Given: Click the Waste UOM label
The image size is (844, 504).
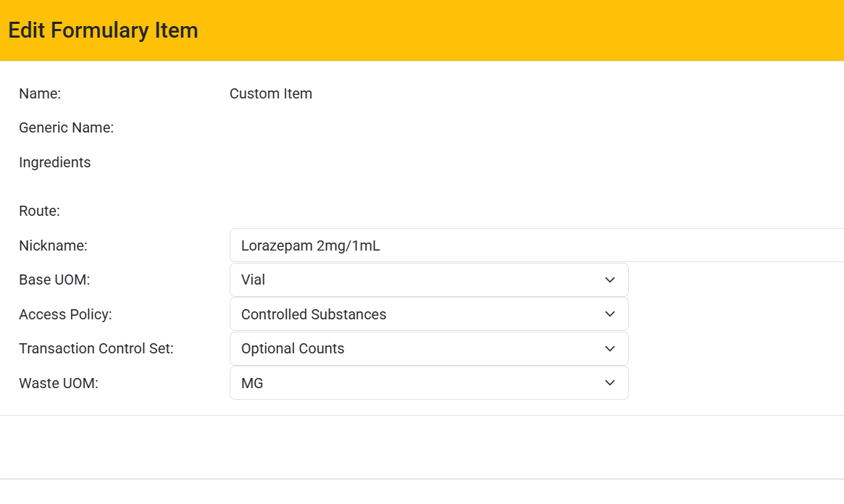Looking at the screenshot, I should point(58,383).
